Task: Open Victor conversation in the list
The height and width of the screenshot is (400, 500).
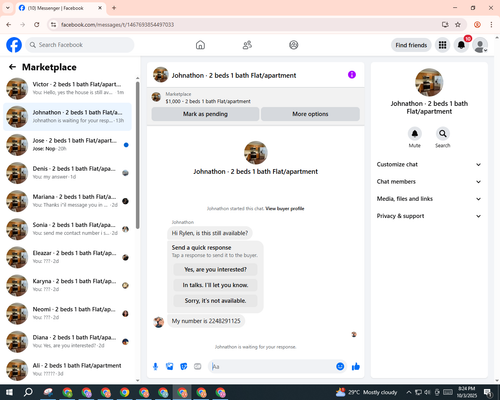Action: (x=67, y=88)
